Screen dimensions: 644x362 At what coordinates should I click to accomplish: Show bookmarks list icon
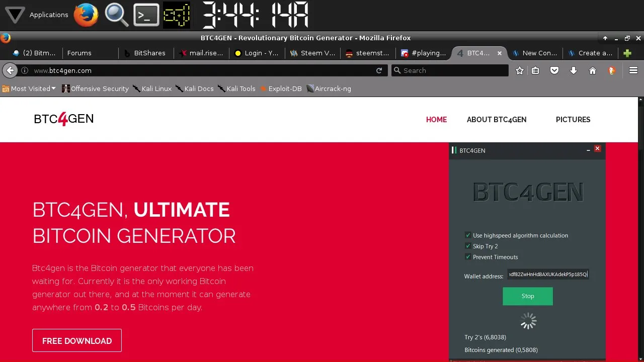coord(535,70)
